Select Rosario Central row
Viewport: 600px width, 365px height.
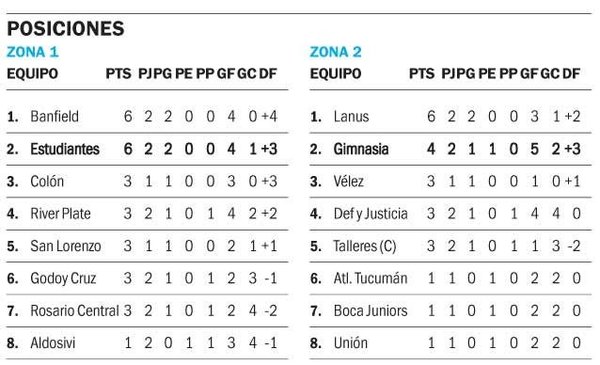147,311
